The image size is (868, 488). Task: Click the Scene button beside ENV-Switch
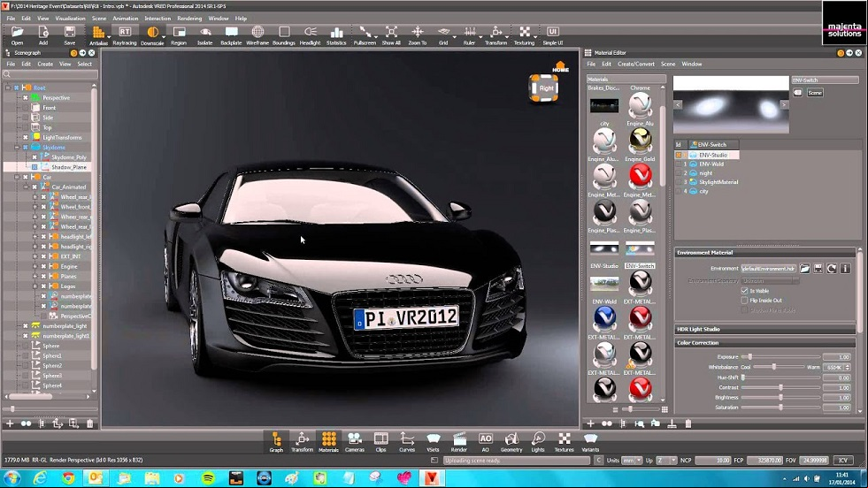[x=815, y=93]
